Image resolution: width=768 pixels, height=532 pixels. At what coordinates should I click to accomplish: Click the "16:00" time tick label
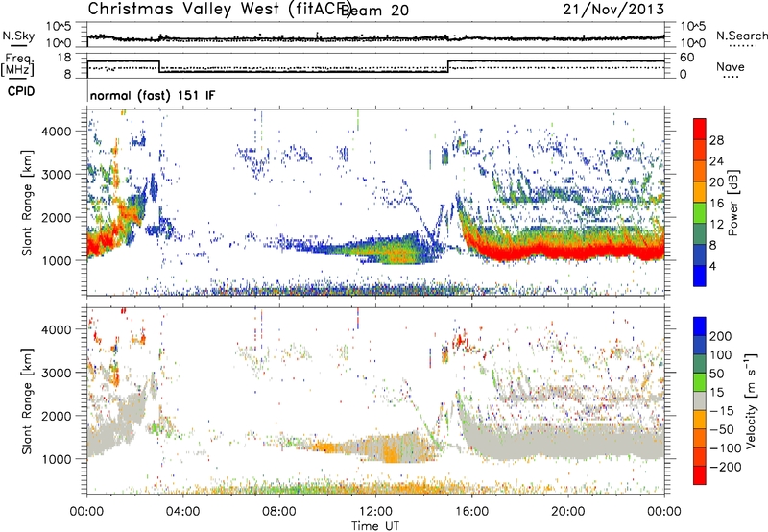click(x=471, y=512)
